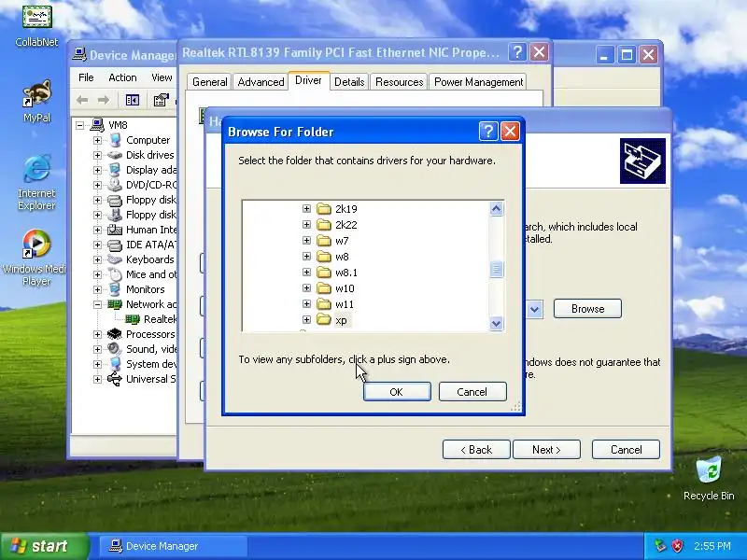
Task: Click Next in the hardware wizard
Action: pos(546,450)
